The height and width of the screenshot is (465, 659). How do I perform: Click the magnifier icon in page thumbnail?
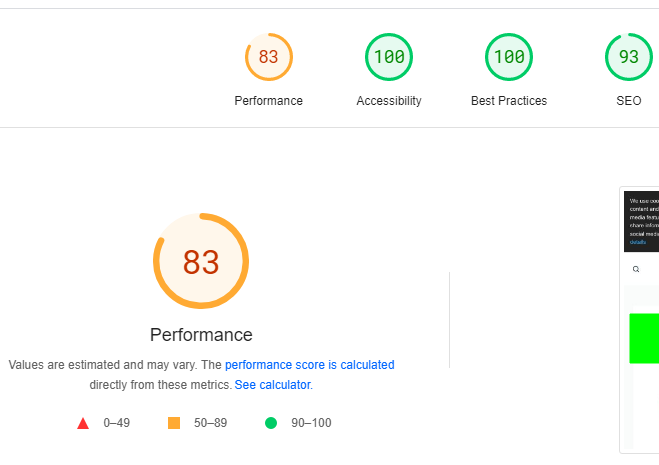tap(636, 269)
